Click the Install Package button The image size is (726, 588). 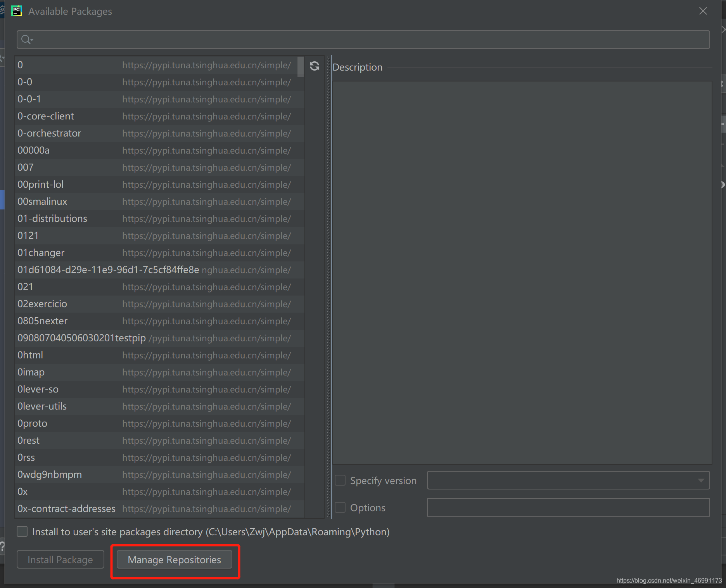tap(60, 560)
